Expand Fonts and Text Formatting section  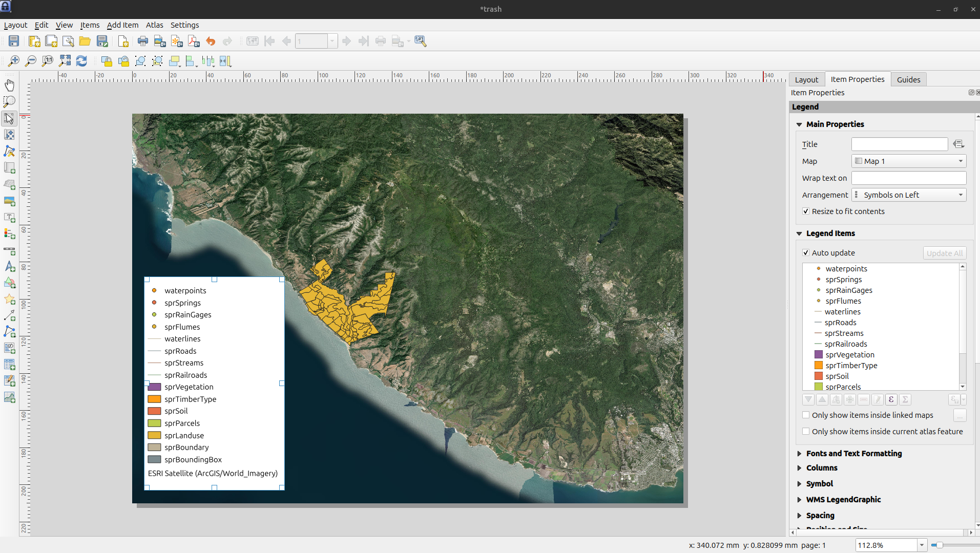[x=853, y=454]
